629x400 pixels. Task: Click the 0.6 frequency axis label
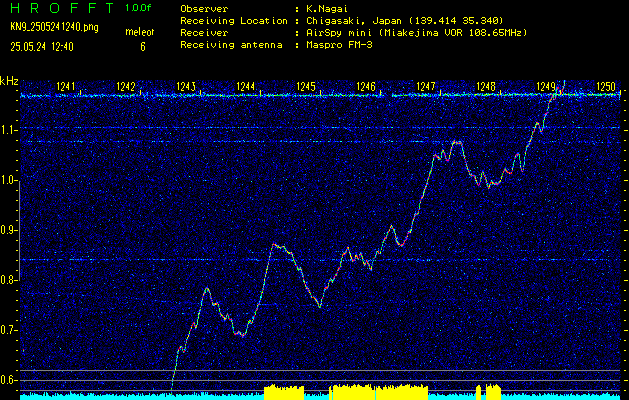point(9,380)
